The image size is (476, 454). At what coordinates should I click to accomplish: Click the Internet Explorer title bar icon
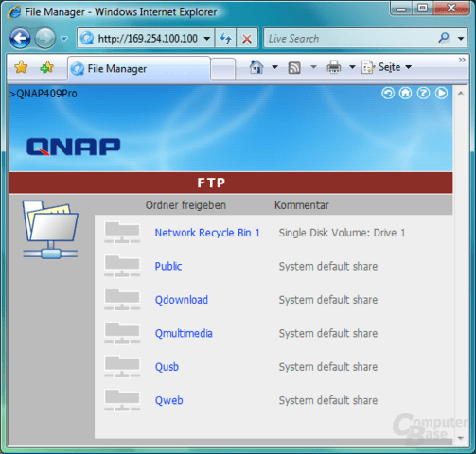tap(14, 12)
